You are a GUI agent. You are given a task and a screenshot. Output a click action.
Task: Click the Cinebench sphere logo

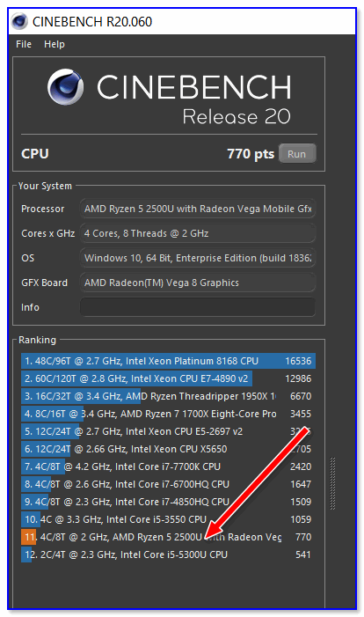(65, 87)
